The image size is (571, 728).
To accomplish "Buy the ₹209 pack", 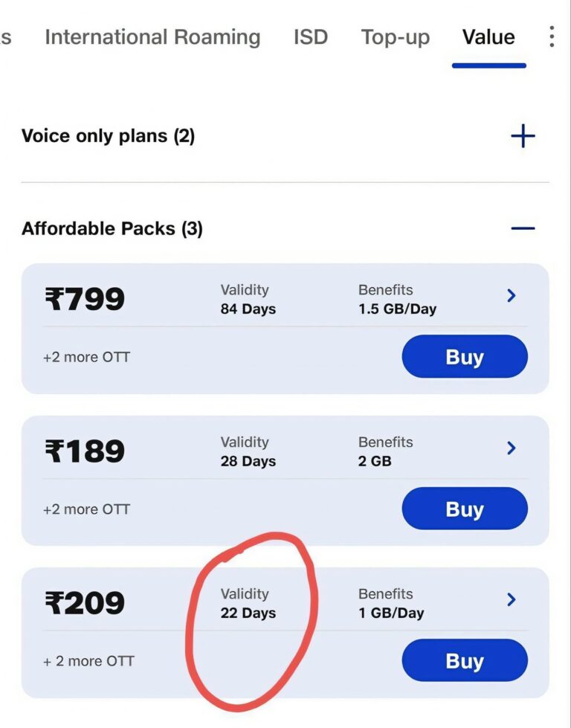I will [x=465, y=661].
